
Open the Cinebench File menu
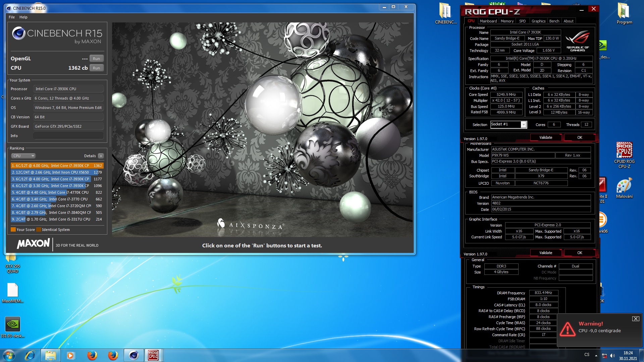(12, 17)
